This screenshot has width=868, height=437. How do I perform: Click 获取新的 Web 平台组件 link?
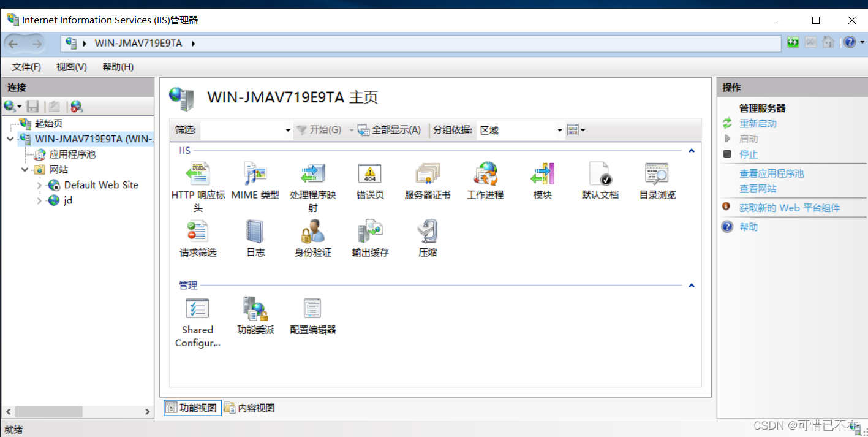click(x=790, y=208)
